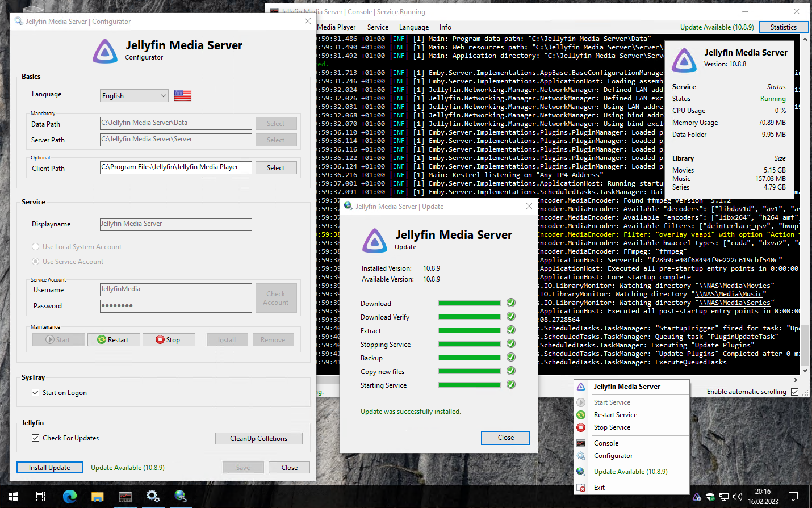
Task: Open the Language menu in Console
Action: [x=414, y=27]
